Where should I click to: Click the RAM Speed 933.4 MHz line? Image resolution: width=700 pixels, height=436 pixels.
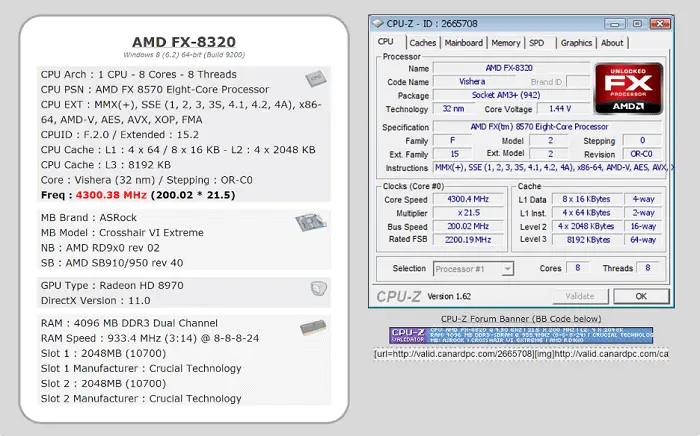pyautogui.click(x=150, y=338)
